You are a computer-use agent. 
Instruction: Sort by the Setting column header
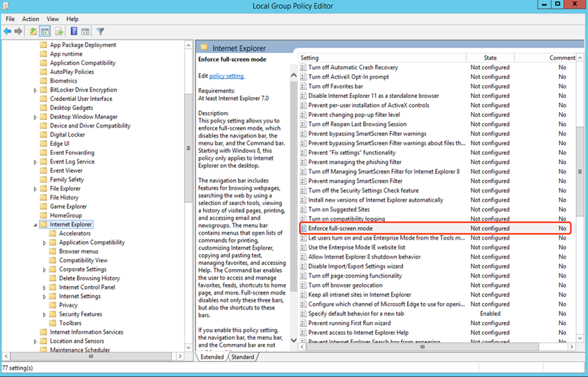(382, 58)
